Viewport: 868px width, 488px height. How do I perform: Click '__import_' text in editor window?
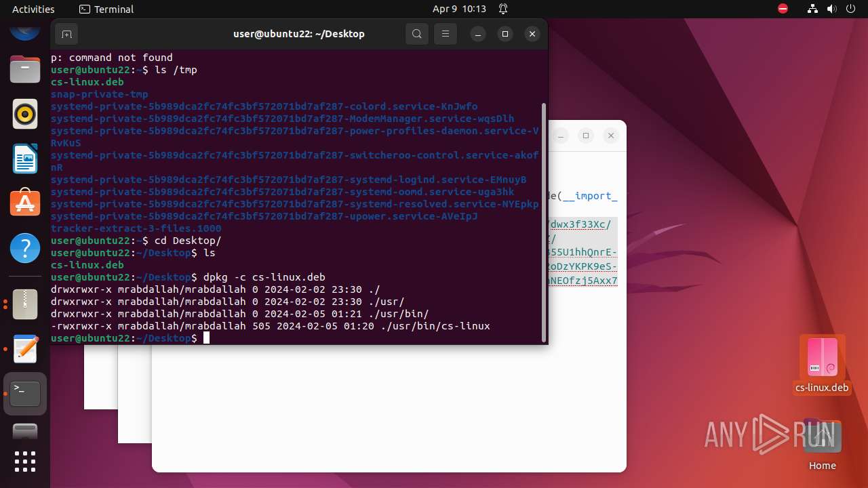point(590,196)
